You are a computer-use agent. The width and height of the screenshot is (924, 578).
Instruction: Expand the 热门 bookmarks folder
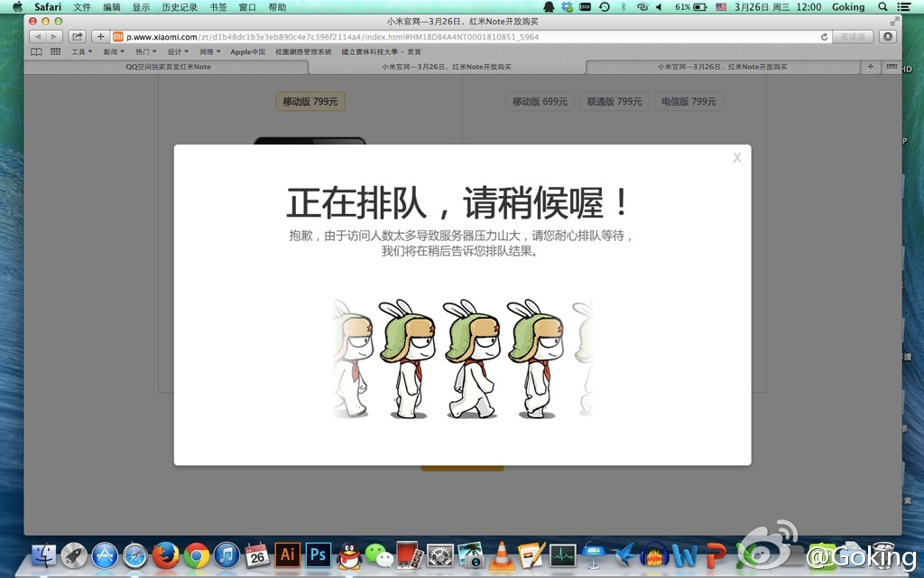pos(145,51)
